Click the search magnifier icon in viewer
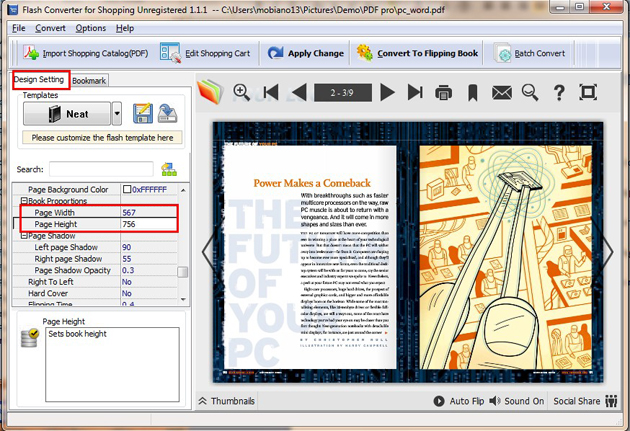This screenshot has width=630, height=431. (x=530, y=92)
